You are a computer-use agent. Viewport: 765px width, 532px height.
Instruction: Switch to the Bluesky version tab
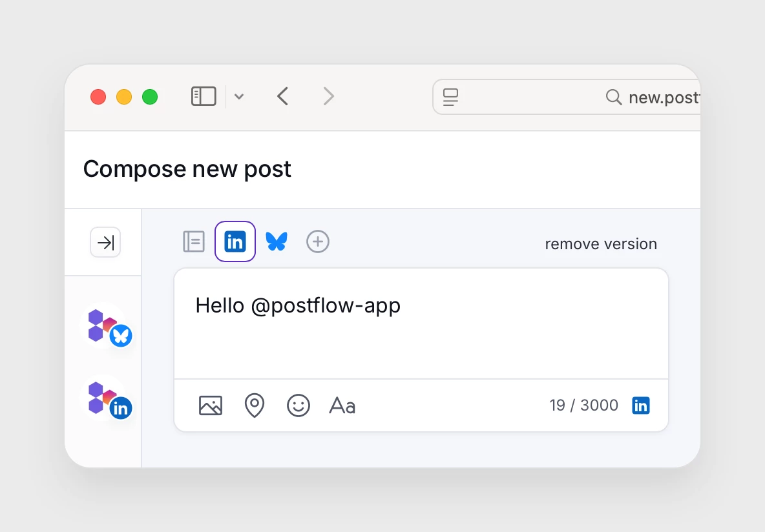tap(277, 242)
